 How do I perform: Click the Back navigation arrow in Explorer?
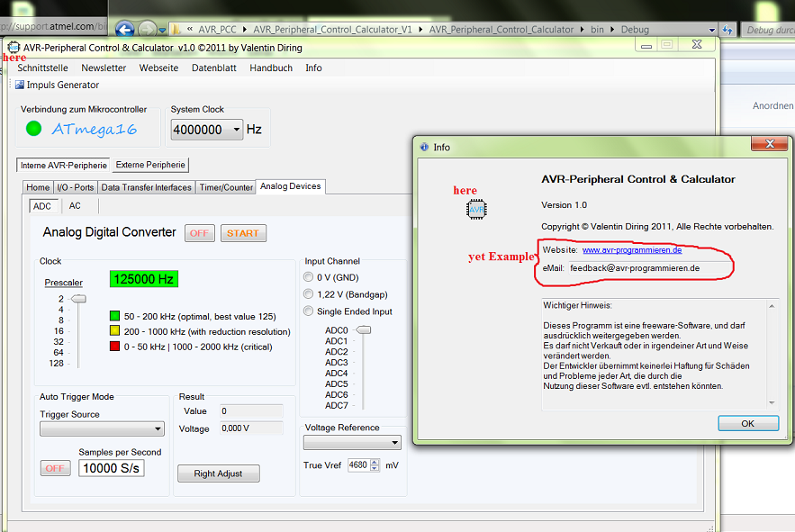tap(124, 28)
